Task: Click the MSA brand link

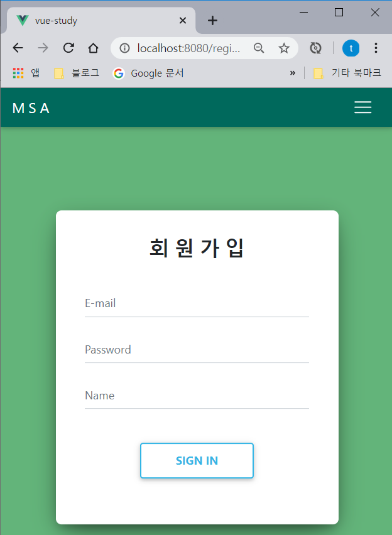Action: [x=31, y=109]
